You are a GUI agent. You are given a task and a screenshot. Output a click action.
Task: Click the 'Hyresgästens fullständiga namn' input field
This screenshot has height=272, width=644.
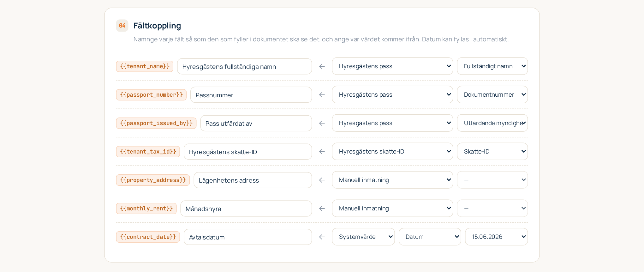click(x=245, y=66)
